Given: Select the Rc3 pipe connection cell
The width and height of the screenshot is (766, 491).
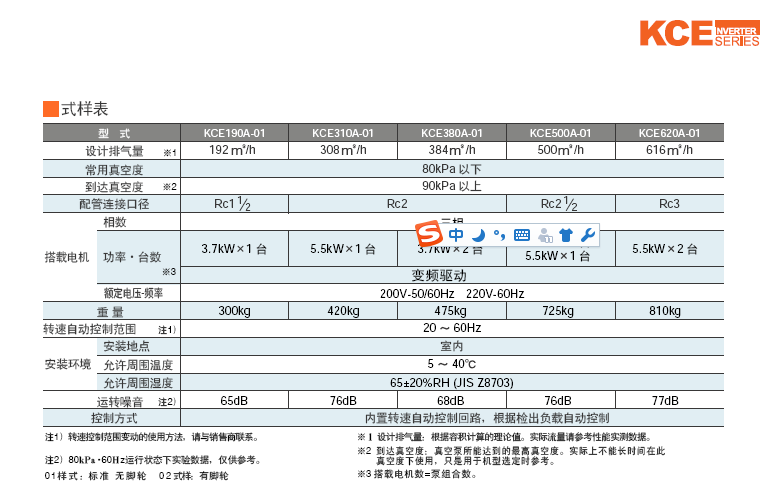Looking at the screenshot, I should coord(669,204).
